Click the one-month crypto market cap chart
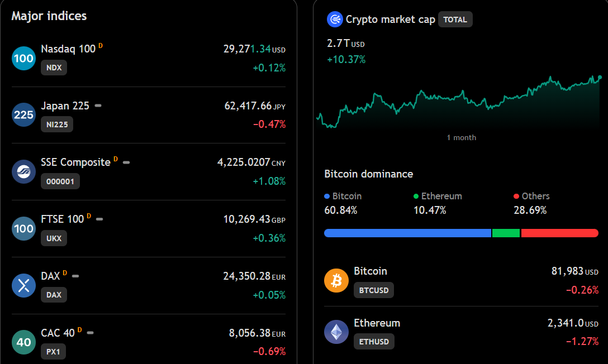The width and height of the screenshot is (608, 364). click(x=459, y=103)
